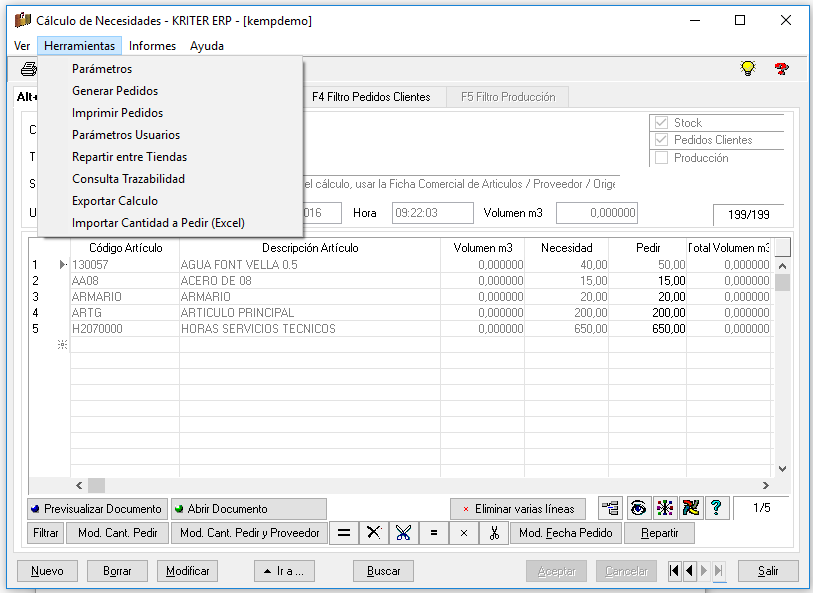The image size is (813, 593).
Task: Click the colorful arrows icon button
Action: click(x=691, y=508)
